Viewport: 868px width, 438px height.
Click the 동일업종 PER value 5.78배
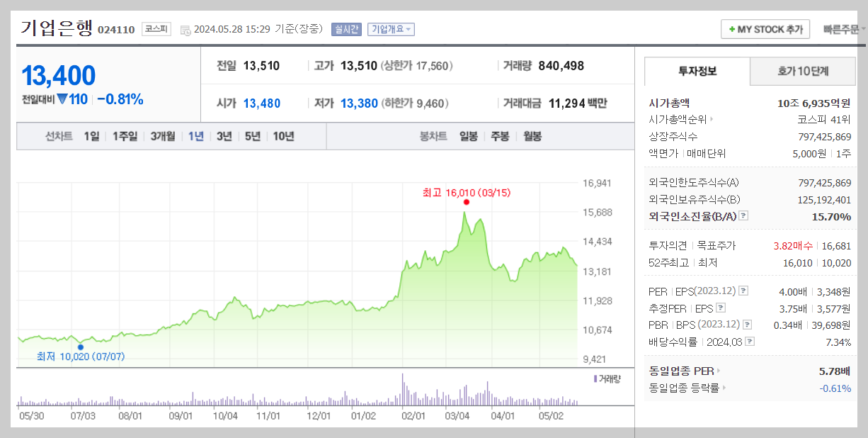[835, 371]
